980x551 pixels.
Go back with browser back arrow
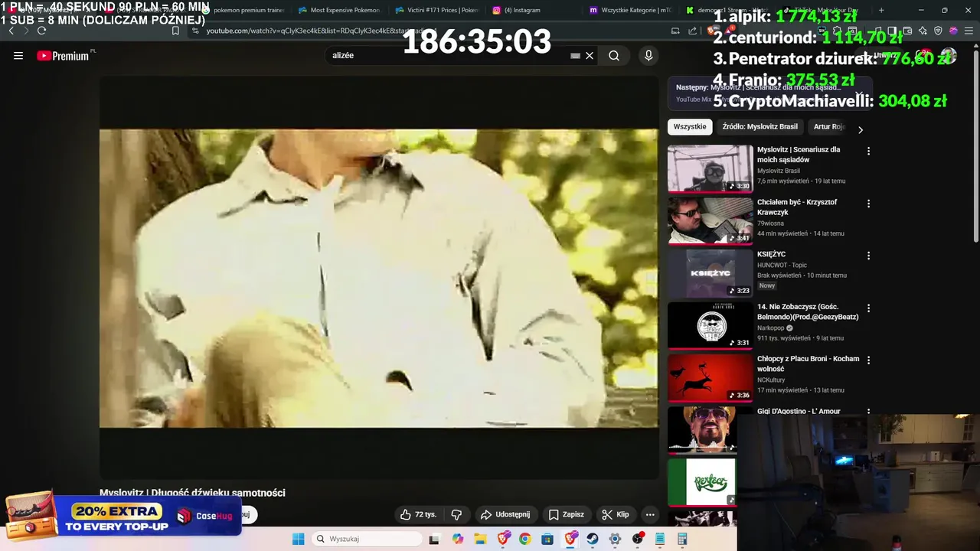pos(11,31)
